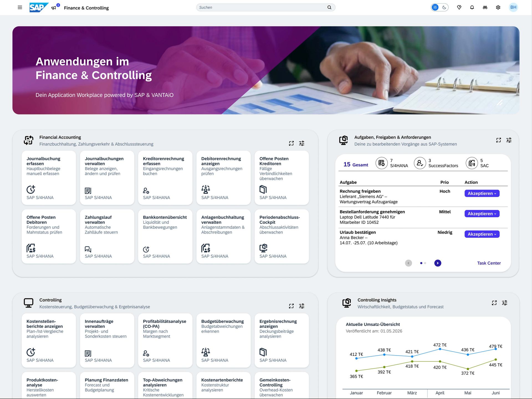Click Rechnung freigeben task title
This screenshot has width=532, height=399.
pos(360,191)
